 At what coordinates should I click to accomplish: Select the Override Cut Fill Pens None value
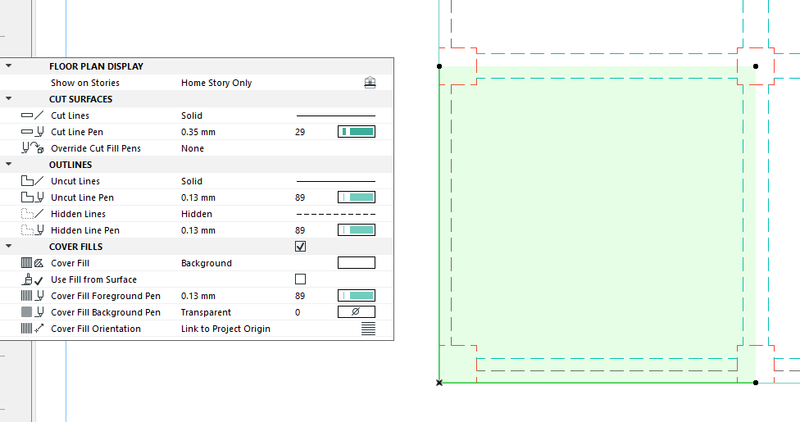(192, 148)
